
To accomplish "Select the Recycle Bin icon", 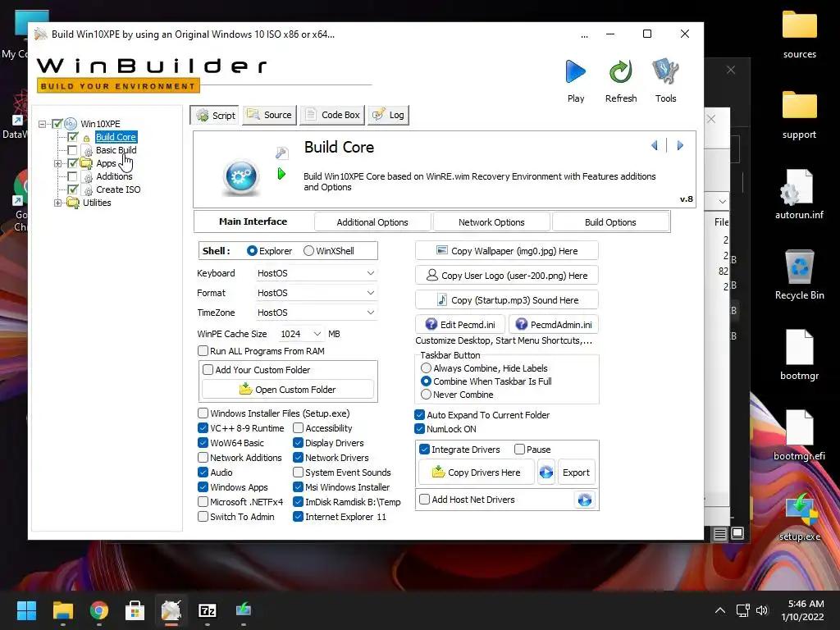I will coord(799,275).
